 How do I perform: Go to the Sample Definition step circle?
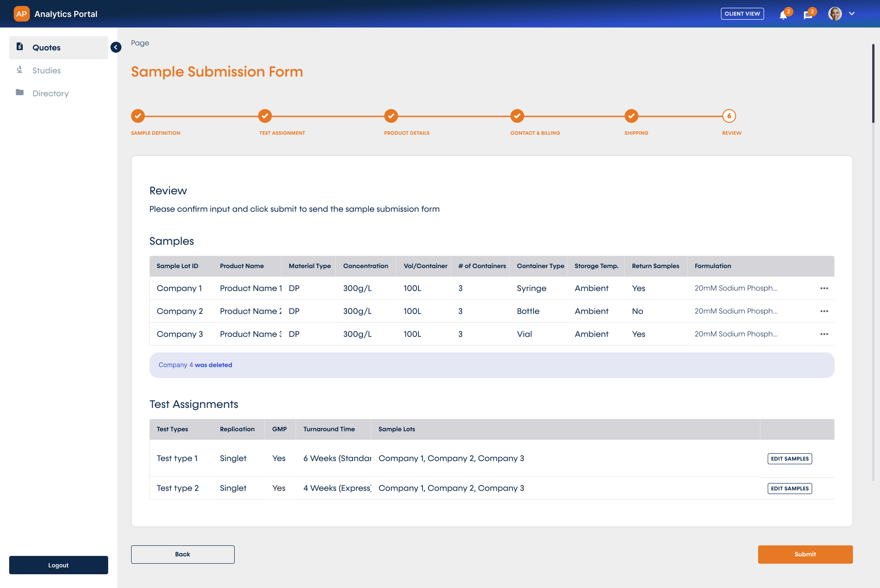click(x=138, y=116)
